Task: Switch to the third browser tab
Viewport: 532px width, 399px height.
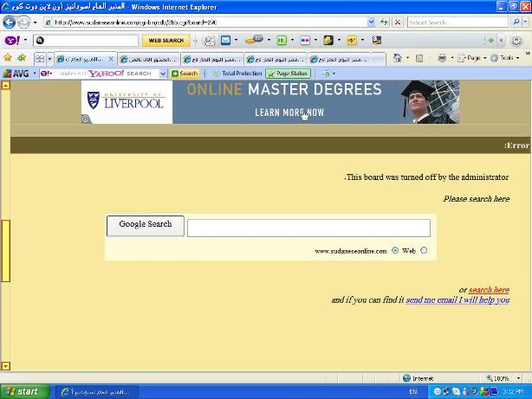Action: pos(212,60)
